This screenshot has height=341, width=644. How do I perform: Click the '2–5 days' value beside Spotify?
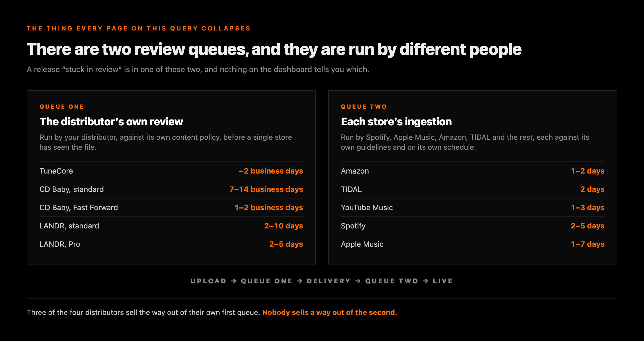pos(587,226)
